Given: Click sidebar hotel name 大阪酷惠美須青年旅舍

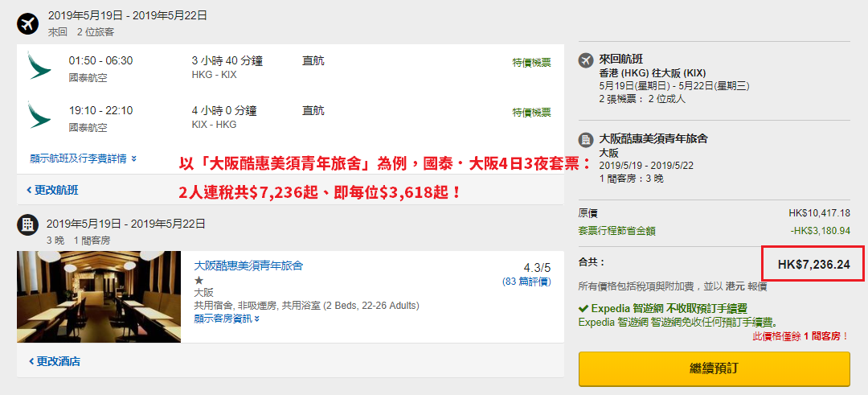Looking at the screenshot, I should [x=653, y=138].
